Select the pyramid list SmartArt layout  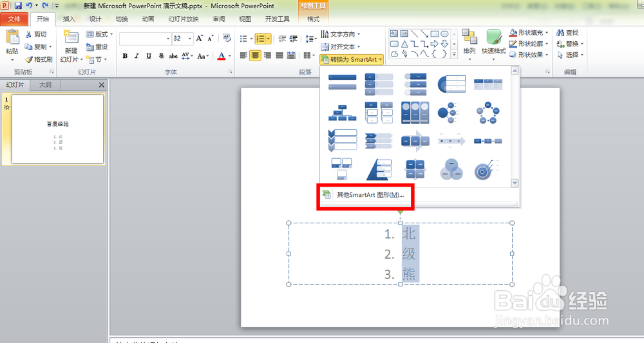(379, 169)
